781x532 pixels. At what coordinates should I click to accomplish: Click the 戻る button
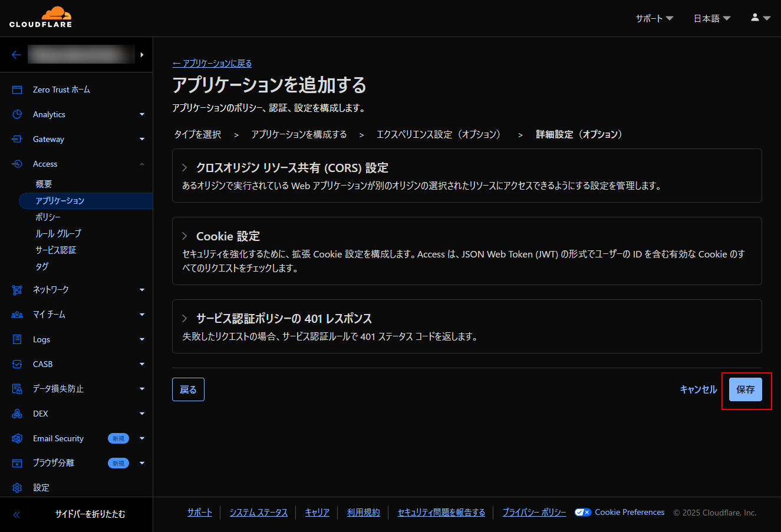tap(188, 389)
